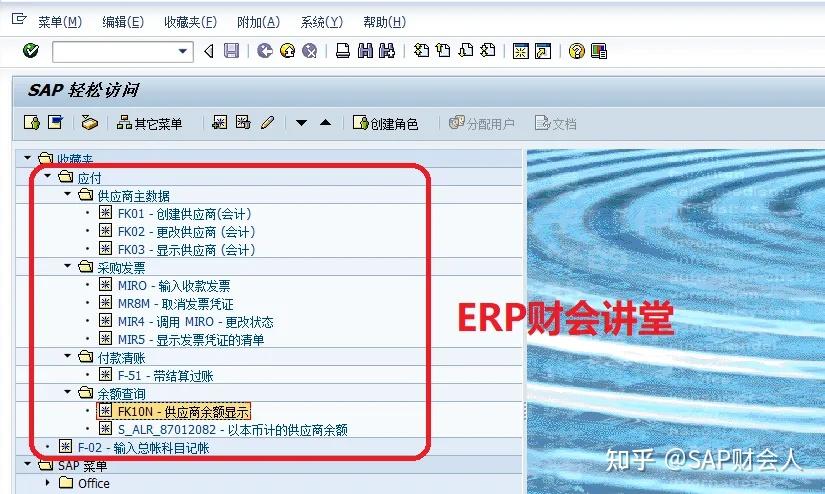The height and width of the screenshot is (494, 825).
Task: Click the SAP Business Workplace icon
Action: (x=89, y=123)
